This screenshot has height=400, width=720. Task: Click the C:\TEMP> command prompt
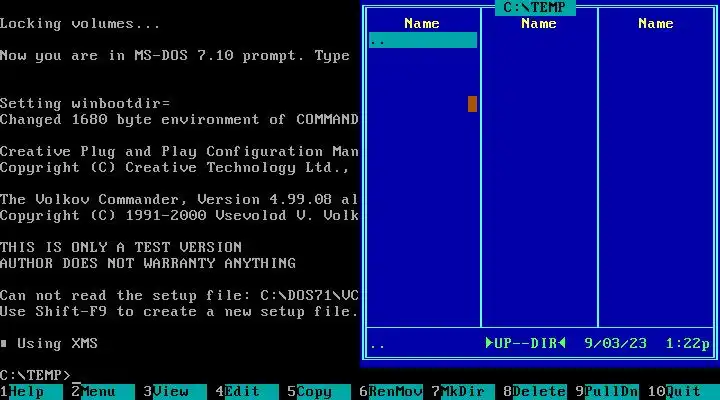pyautogui.click(x=35, y=375)
